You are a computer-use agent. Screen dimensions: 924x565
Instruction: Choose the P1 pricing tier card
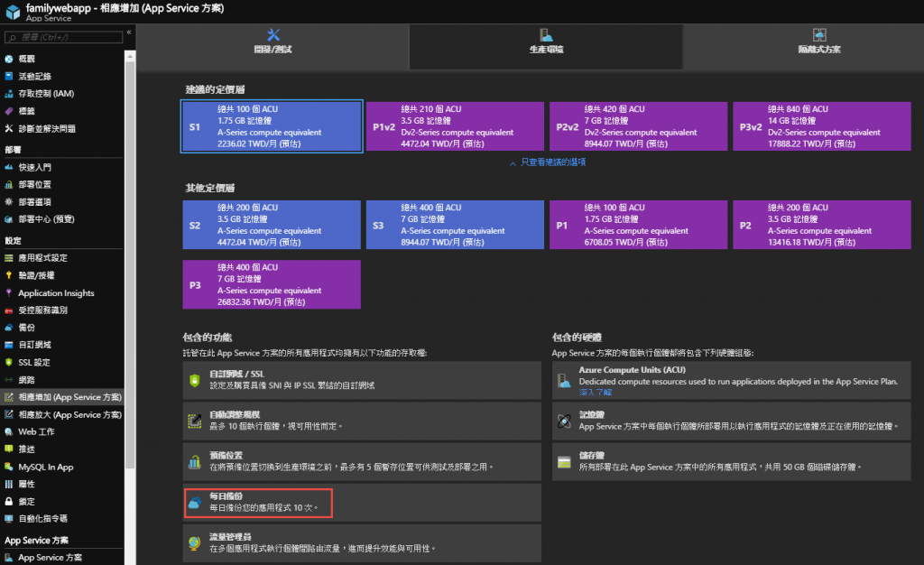pyautogui.click(x=638, y=225)
